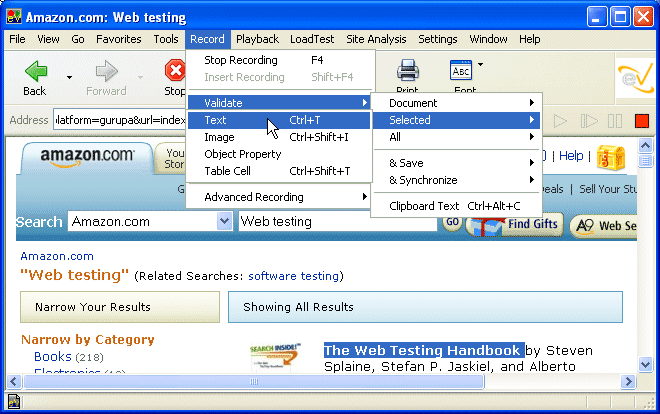Click the Print printer icon
The image size is (660, 414).
click(x=407, y=70)
